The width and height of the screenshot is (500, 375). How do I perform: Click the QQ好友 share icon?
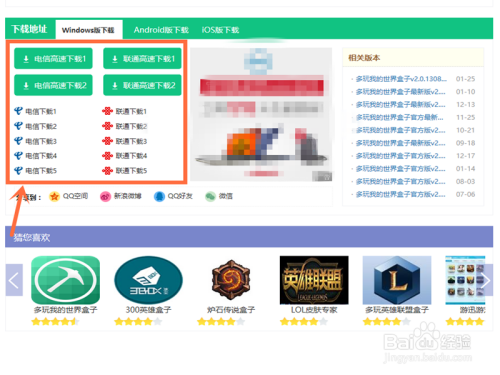click(x=159, y=196)
